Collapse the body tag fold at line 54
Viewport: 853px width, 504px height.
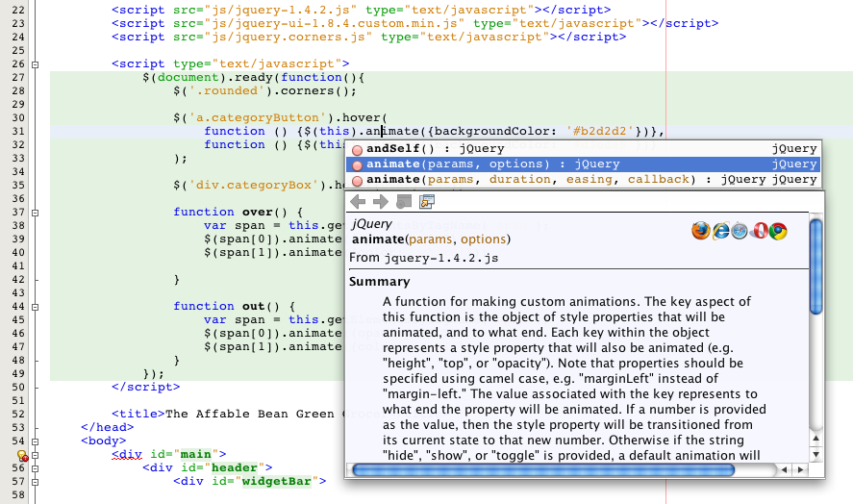click(35, 441)
